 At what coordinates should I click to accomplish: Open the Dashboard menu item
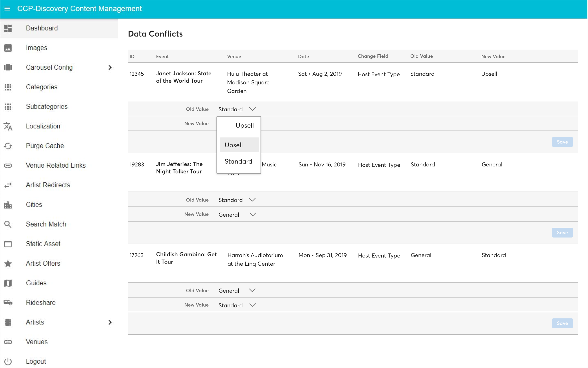pyautogui.click(x=59, y=28)
